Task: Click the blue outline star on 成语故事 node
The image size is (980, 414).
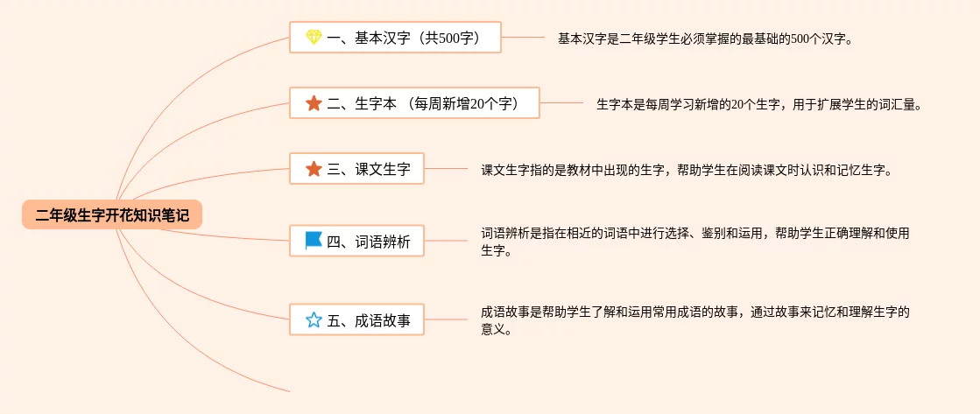Action: pos(314,320)
